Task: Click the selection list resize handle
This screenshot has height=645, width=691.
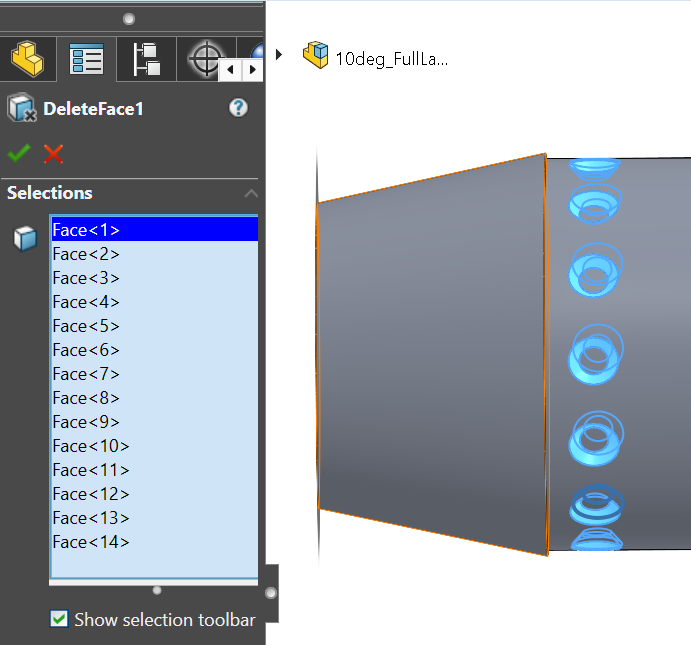Action: coord(156,590)
